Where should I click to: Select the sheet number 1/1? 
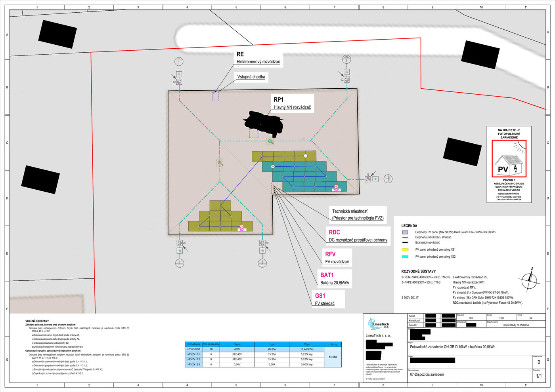coord(539,376)
